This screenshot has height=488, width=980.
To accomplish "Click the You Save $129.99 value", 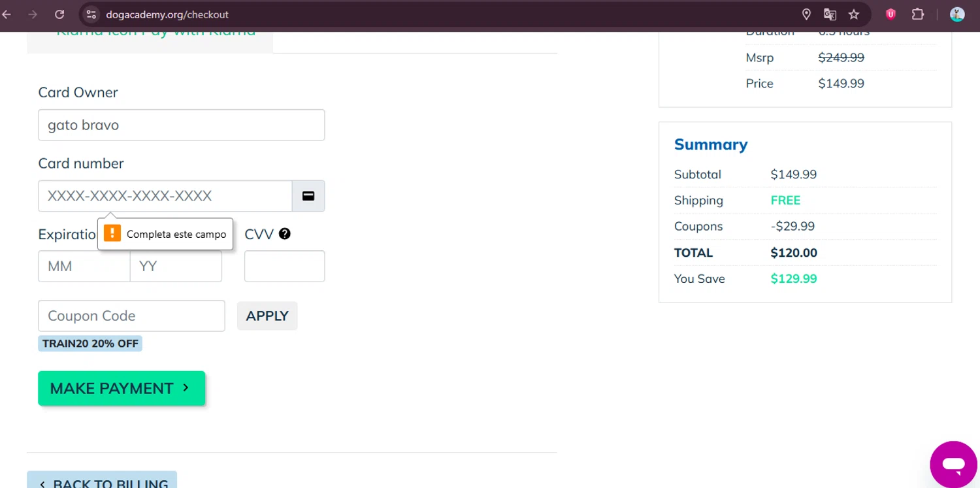I will [794, 279].
